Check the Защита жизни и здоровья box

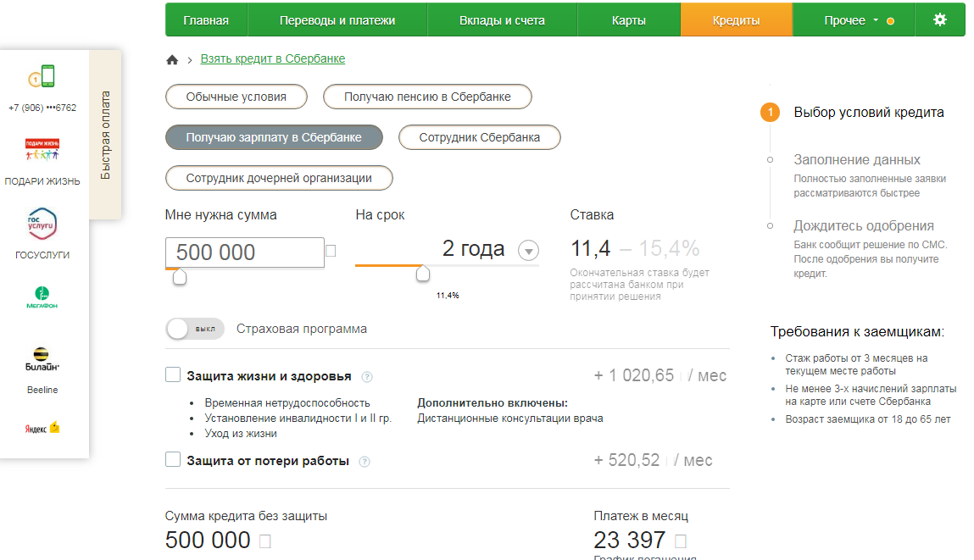173,375
